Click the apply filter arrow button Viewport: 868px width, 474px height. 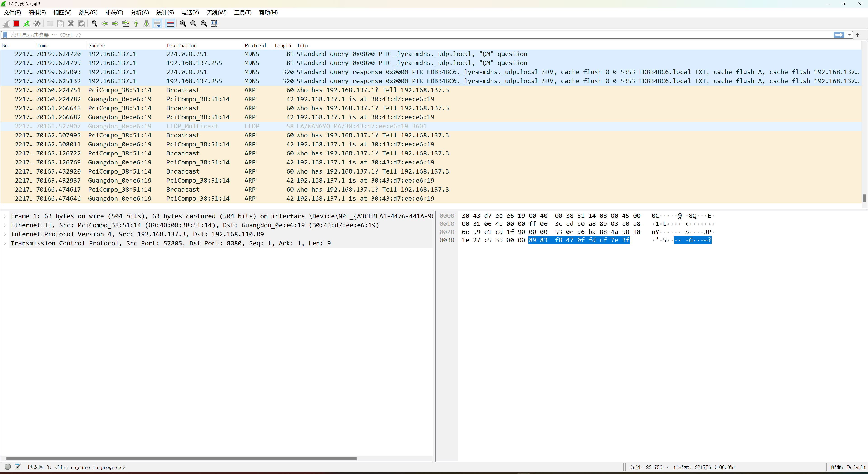pyautogui.click(x=839, y=35)
